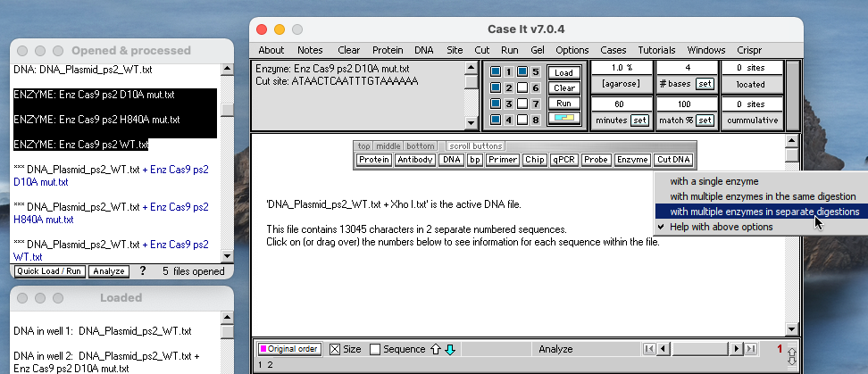Open the Enzyme button menu

coord(633,160)
